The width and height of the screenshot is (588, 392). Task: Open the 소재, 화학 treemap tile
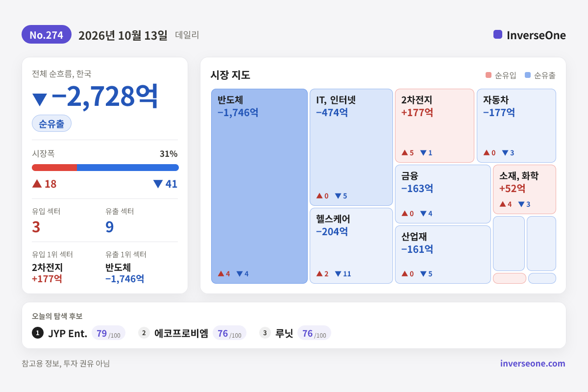524,189
